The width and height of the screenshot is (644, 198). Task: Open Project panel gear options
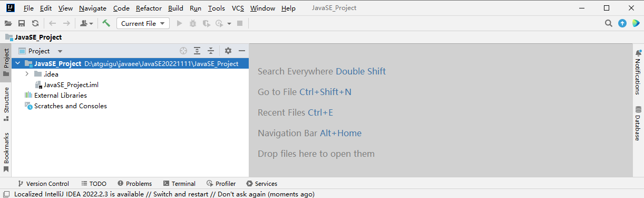click(228, 51)
